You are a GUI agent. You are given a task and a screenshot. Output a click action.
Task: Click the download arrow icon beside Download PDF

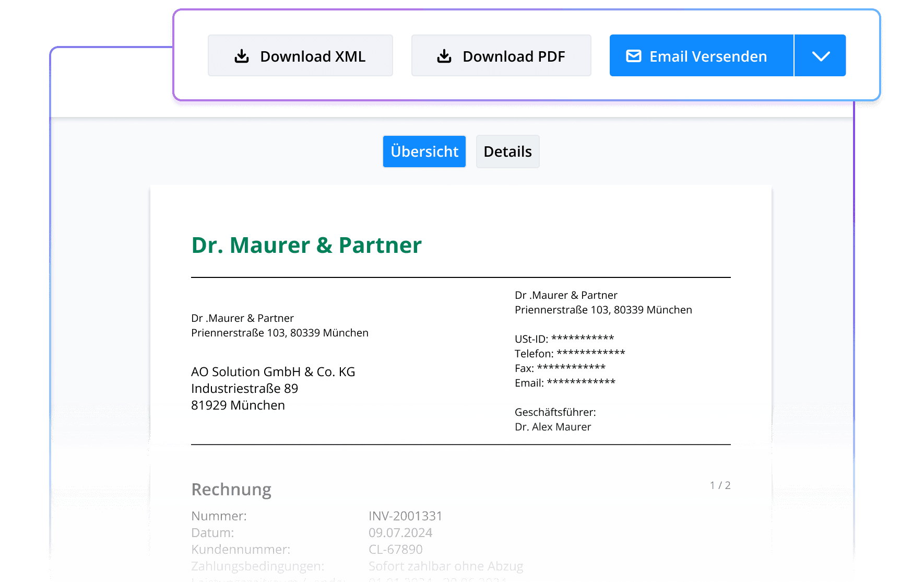tap(444, 56)
